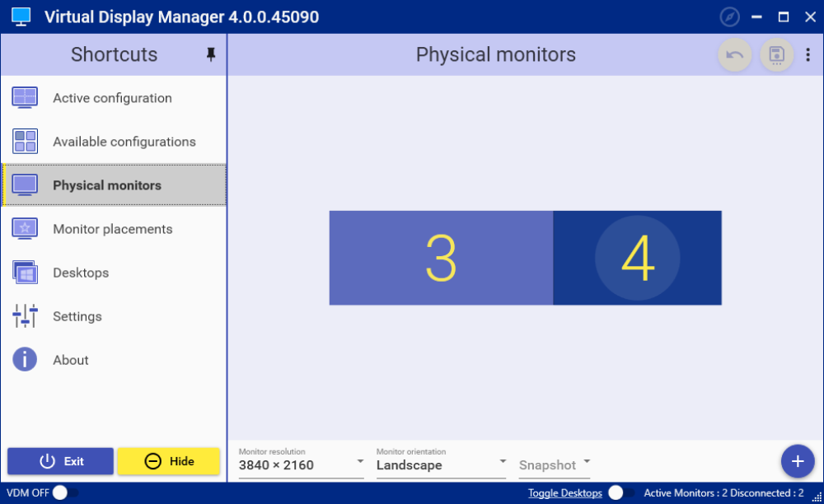Click the Toggle Desktops link
Screen dimensions: 824x504
[565, 493]
